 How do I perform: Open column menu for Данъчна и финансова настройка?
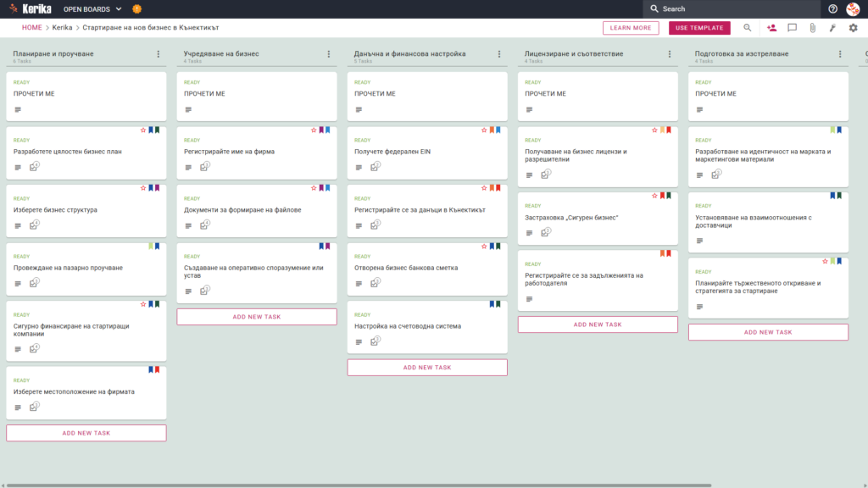point(499,54)
